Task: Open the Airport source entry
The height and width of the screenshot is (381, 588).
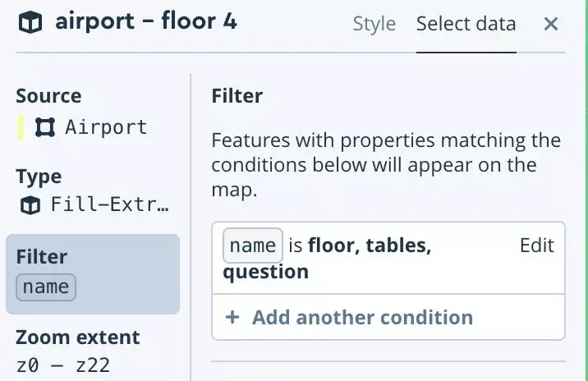Action: (x=106, y=127)
